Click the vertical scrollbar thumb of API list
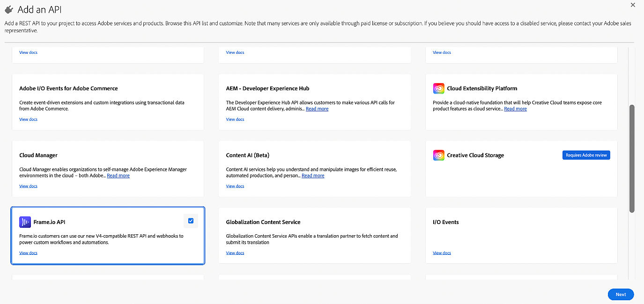This screenshot has width=644, height=304. tap(632, 159)
